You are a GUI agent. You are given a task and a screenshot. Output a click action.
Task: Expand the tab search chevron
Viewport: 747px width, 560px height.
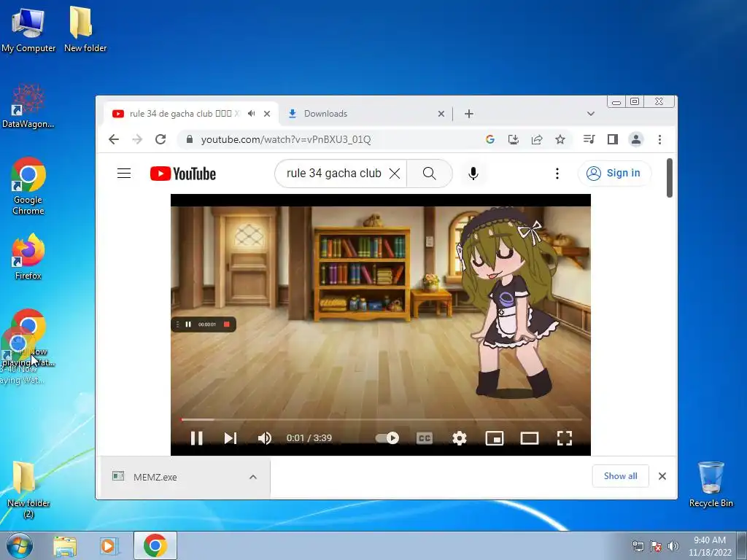tap(591, 114)
